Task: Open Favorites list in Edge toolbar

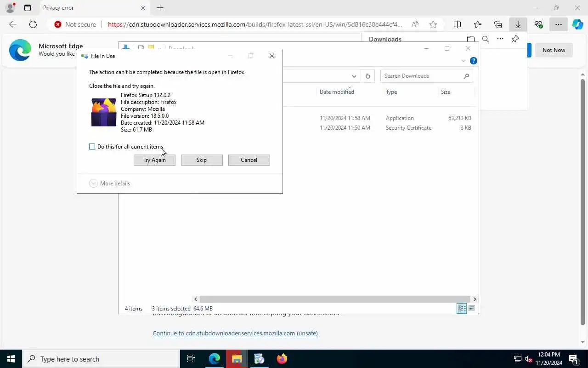Action: (478, 24)
